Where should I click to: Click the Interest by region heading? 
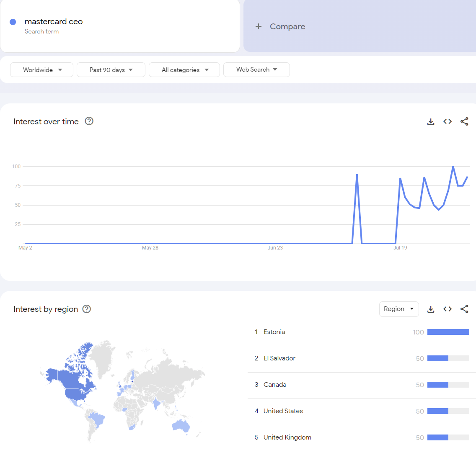click(46, 309)
